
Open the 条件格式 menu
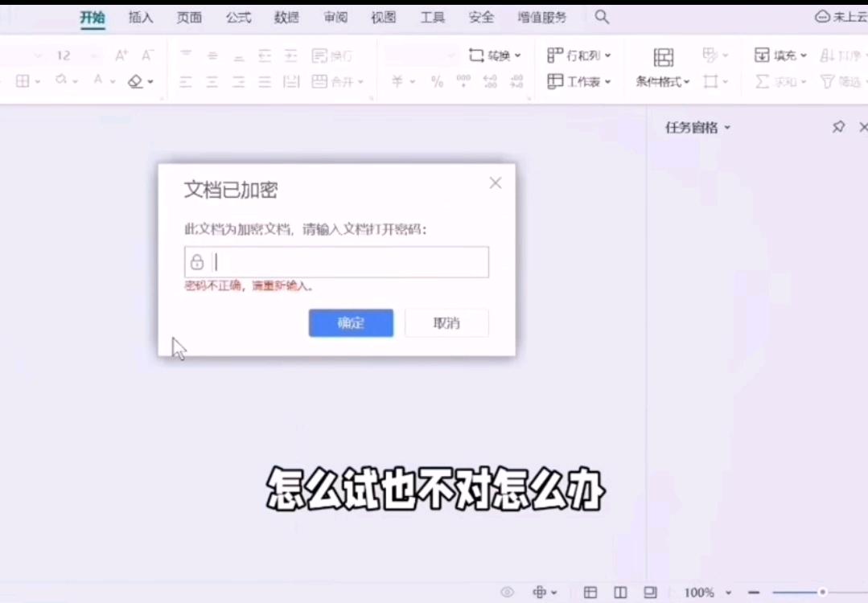pos(663,82)
